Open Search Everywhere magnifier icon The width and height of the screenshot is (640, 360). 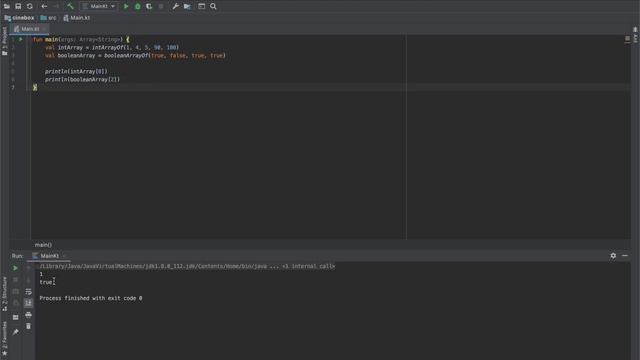point(213,6)
